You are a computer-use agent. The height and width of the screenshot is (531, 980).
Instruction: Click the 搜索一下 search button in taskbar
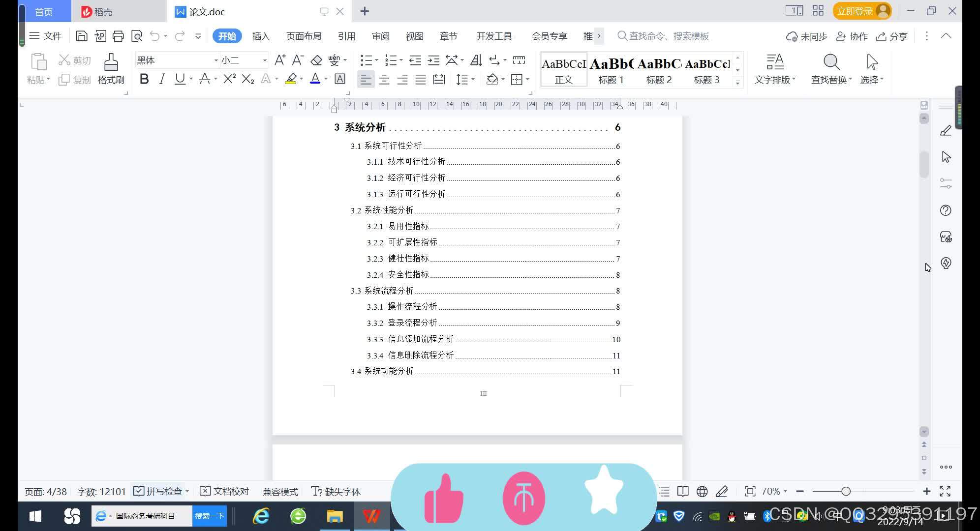[210, 516]
